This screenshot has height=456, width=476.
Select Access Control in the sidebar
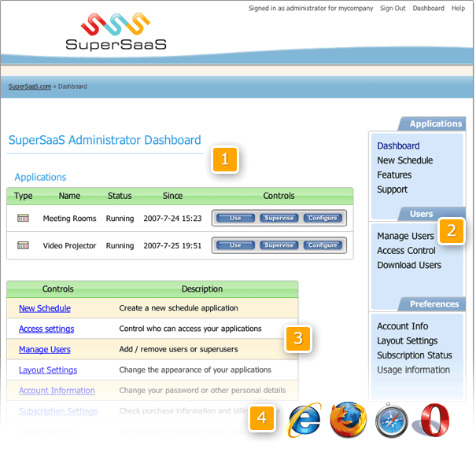pos(406,251)
